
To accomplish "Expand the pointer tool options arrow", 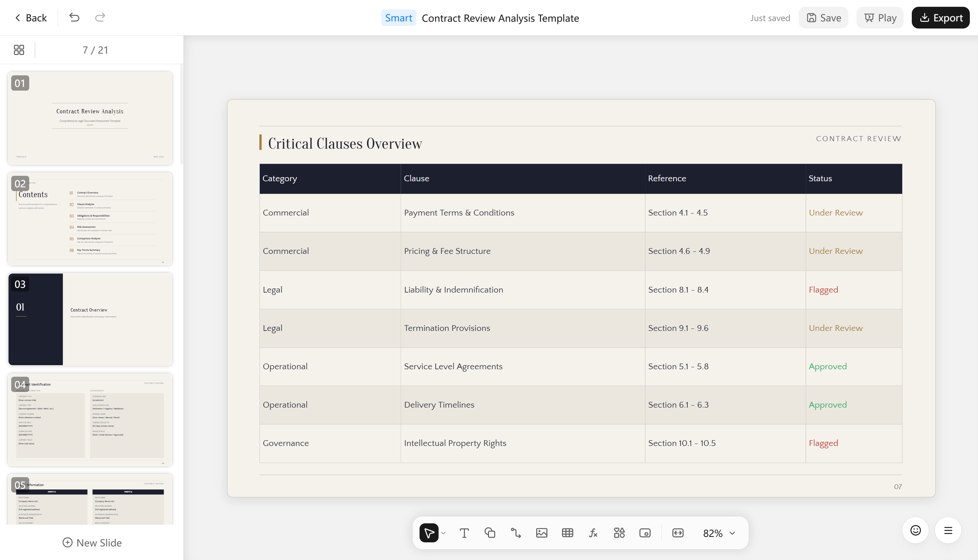I will 443,533.
